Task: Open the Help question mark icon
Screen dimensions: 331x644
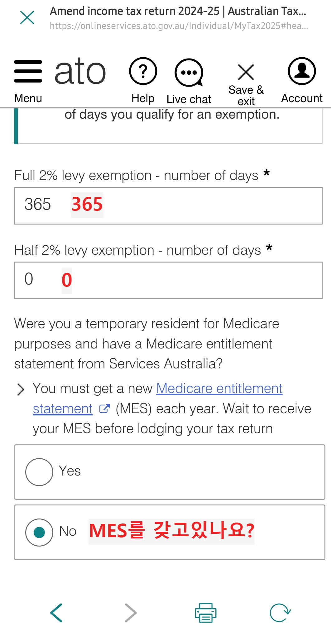Action: click(x=143, y=71)
